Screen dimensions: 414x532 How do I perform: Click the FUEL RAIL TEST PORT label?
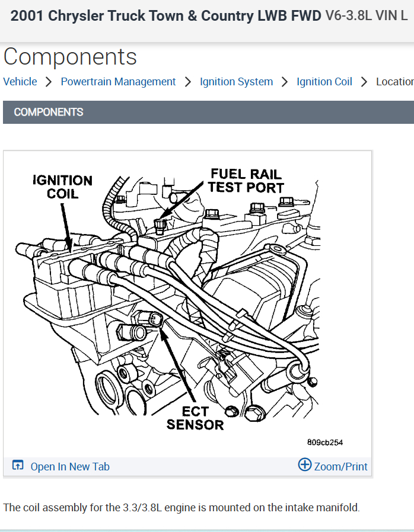[x=246, y=181]
